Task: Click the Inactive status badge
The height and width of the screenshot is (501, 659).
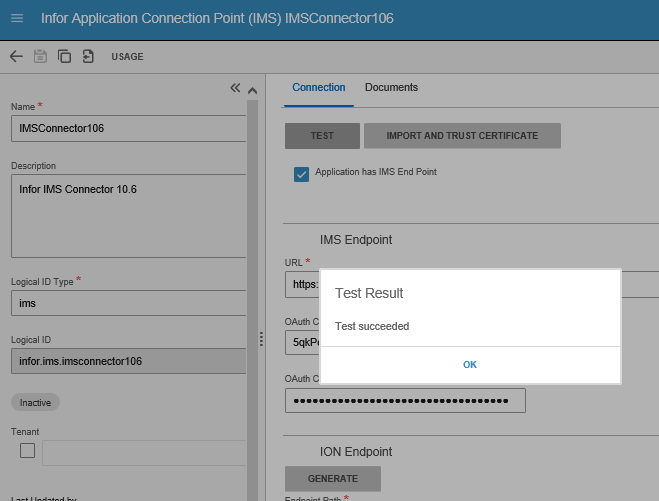Action: (35, 403)
